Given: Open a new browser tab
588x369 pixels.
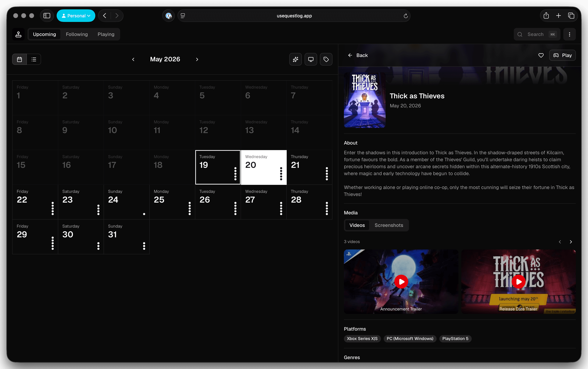Looking at the screenshot, I should tap(558, 16).
